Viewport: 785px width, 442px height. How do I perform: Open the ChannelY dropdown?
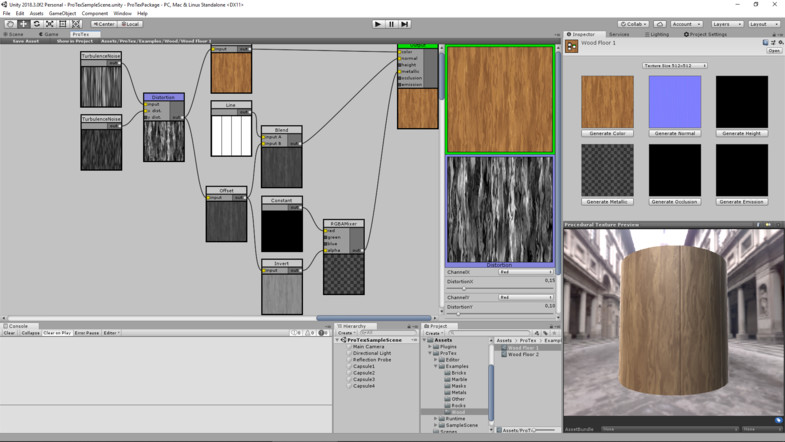click(526, 297)
